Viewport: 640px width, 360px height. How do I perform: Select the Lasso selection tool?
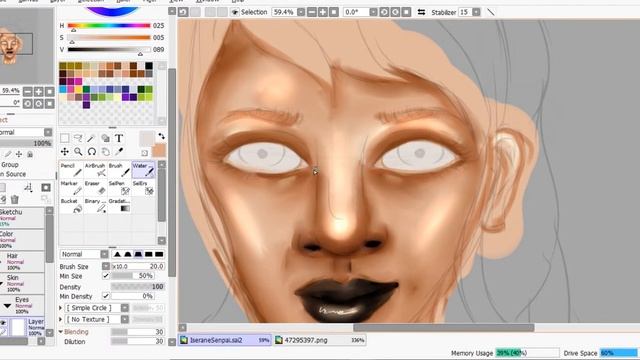78,138
